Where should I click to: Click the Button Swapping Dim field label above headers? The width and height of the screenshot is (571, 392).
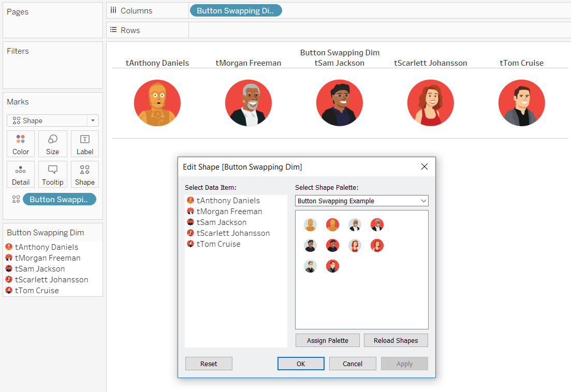tap(340, 53)
